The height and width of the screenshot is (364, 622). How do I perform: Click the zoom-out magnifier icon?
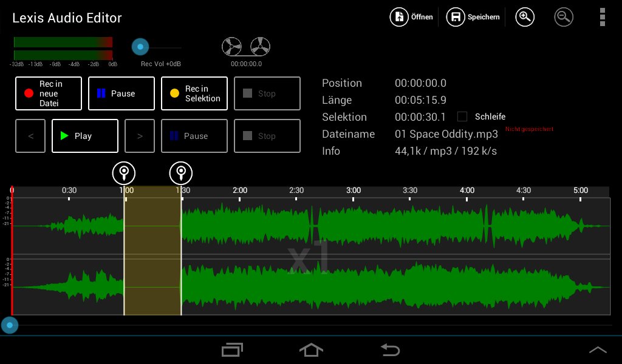pyautogui.click(x=564, y=16)
